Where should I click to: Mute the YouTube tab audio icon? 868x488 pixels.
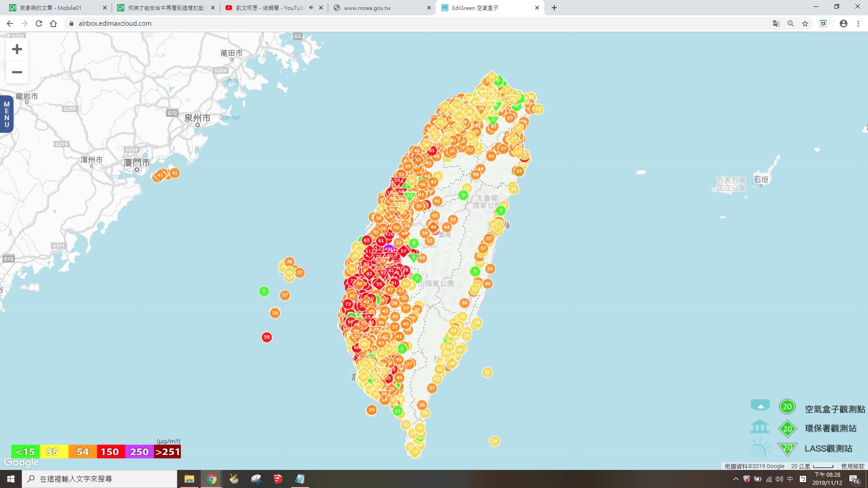(311, 8)
